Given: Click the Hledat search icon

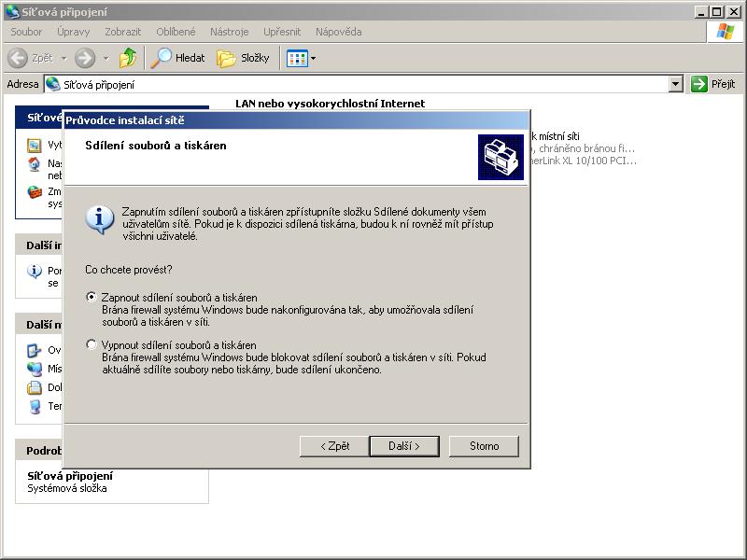Looking at the screenshot, I should click(162, 58).
